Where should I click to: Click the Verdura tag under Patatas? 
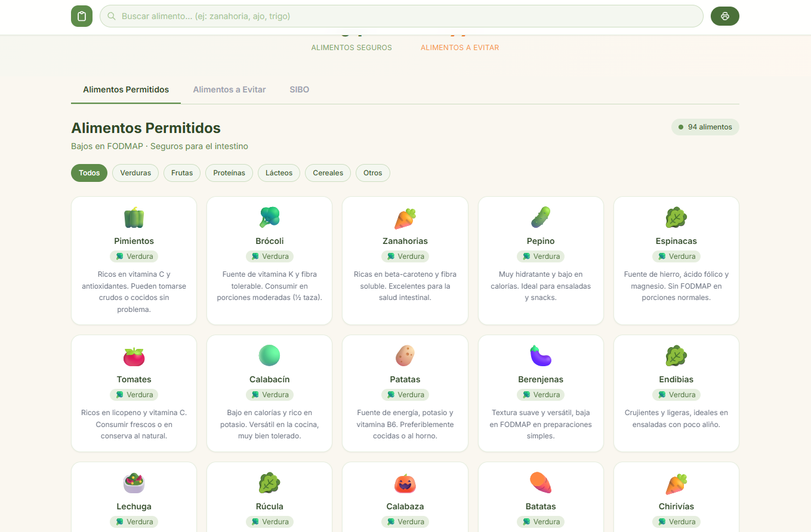point(405,395)
